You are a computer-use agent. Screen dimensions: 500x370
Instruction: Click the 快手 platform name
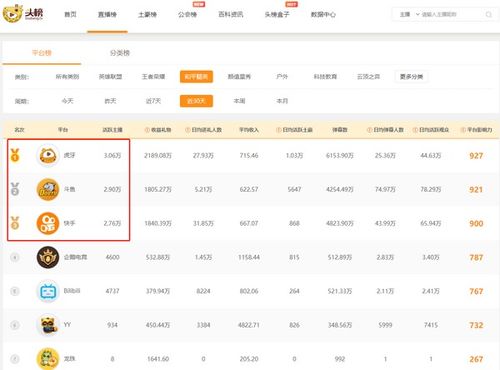(69, 223)
